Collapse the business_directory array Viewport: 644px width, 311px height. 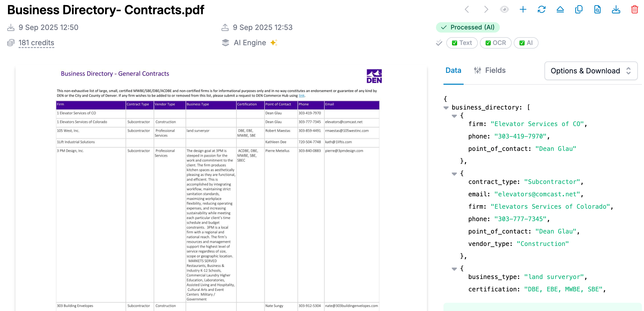[x=446, y=108]
